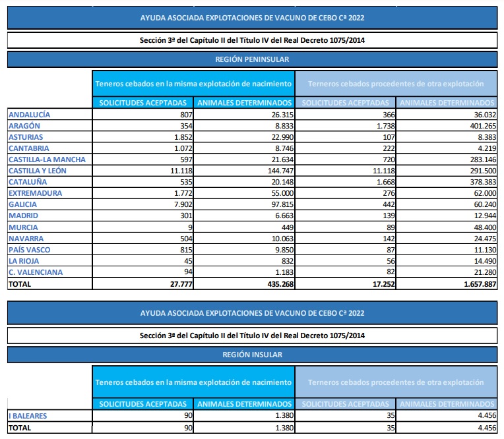Select the ARAGÓN region name
This screenshot has height=439, width=504.
(x=24, y=126)
